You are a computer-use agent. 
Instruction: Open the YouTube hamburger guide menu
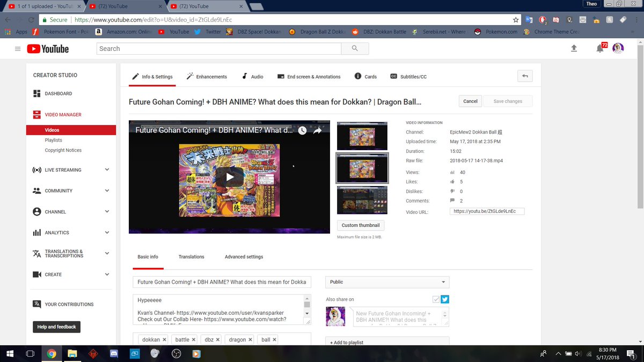tap(18, 49)
